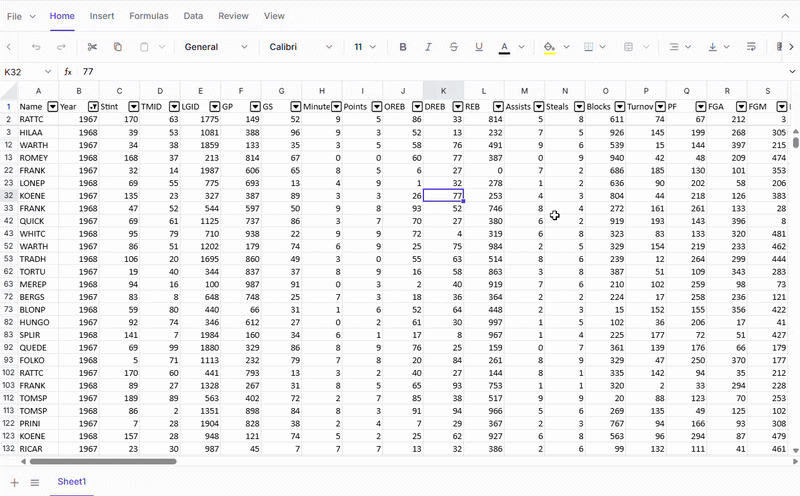Apply the yellow fill color bucket

[x=549, y=47]
